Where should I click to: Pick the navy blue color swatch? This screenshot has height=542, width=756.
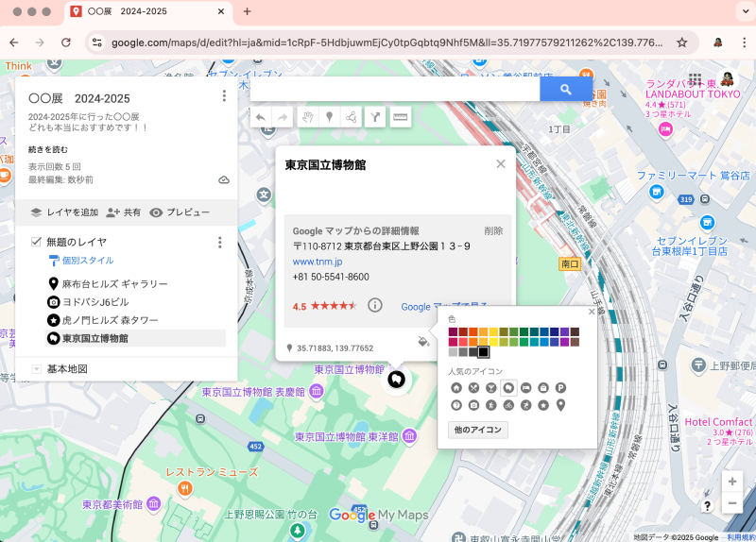555,332
